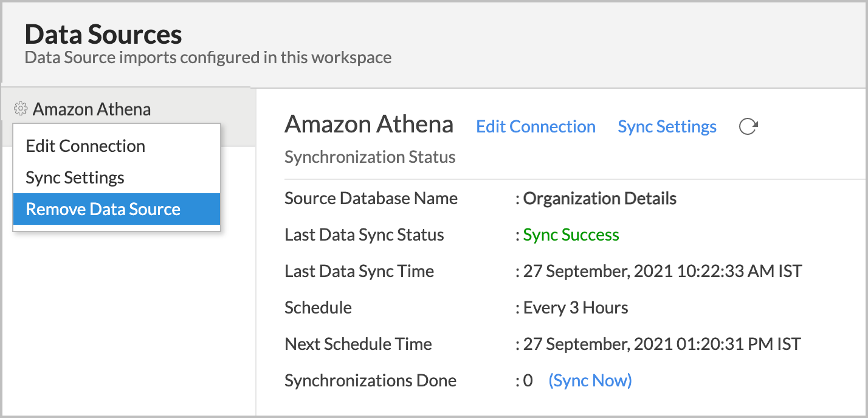The width and height of the screenshot is (868, 418).
Task: Click the gear icon beside Amazon Athena
Action: pyautogui.click(x=21, y=109)
